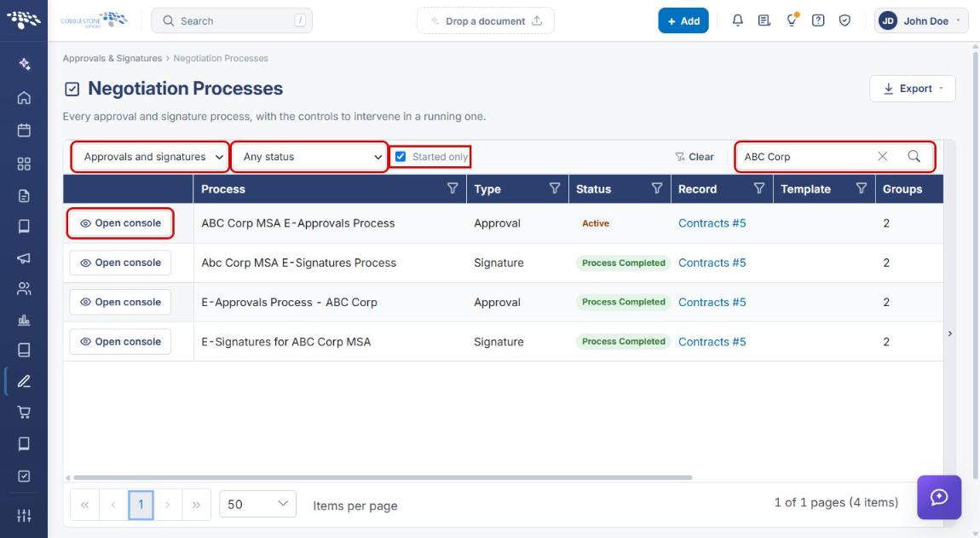This screenshot has width=980, height=538.
Task: Open the AI sparkle icon in sidebar
Action: point(24,64)
